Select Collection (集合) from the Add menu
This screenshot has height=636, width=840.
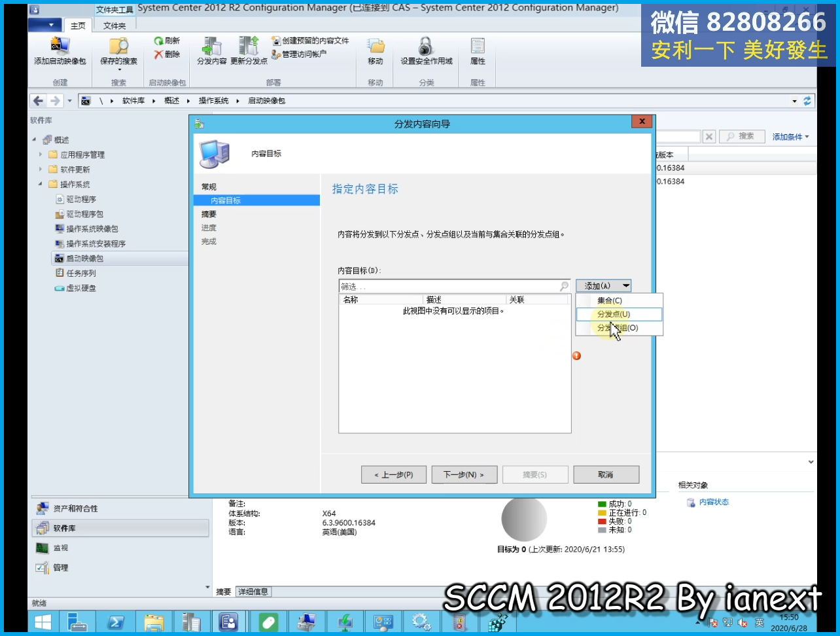(620, 300)
